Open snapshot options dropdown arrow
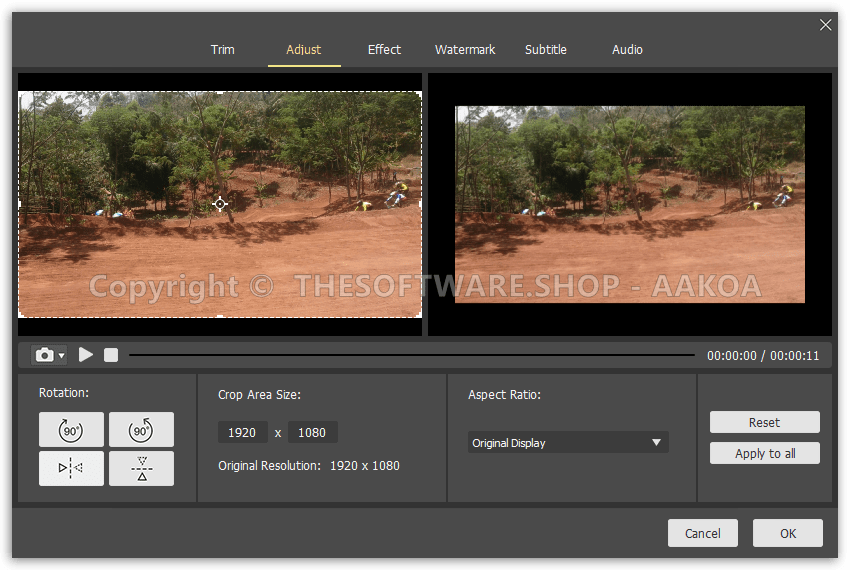The height and width of the screenshot is (570, 850). (x=62, y=356)
